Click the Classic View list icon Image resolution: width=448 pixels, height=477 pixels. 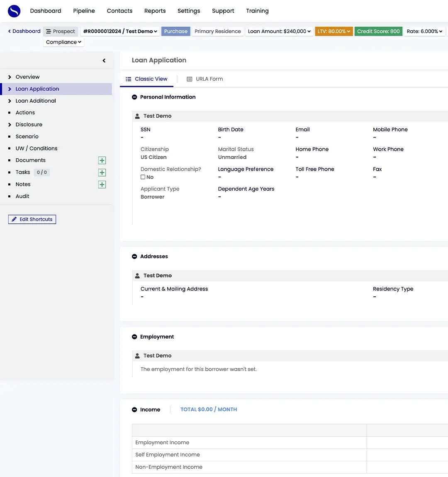[129, 79]
